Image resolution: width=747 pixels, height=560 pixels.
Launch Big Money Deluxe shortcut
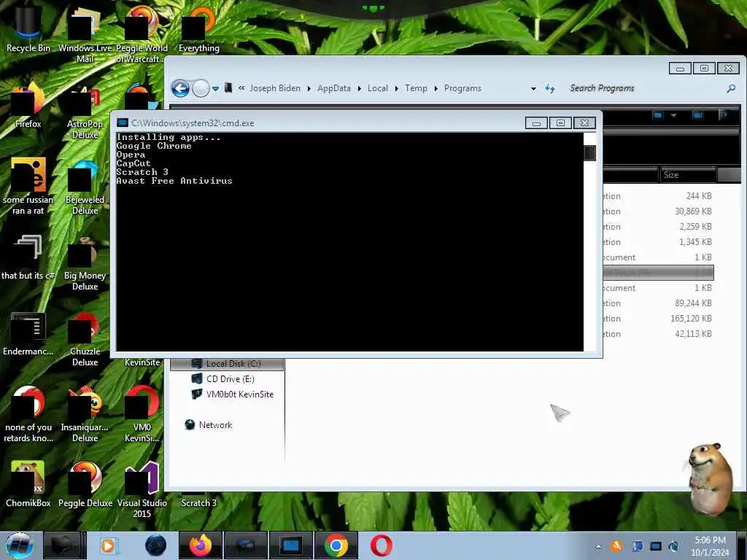[x=85, y=264]
